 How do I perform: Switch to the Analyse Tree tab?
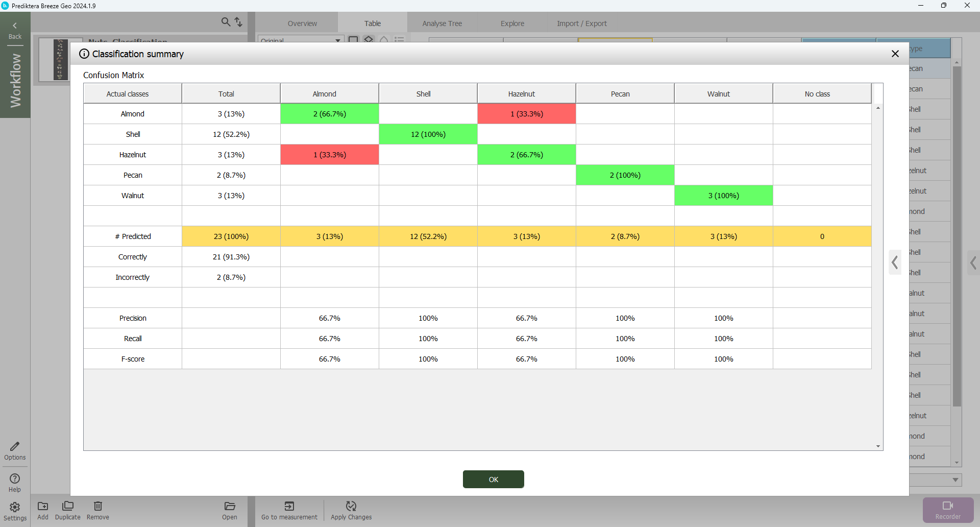point(442,23)
